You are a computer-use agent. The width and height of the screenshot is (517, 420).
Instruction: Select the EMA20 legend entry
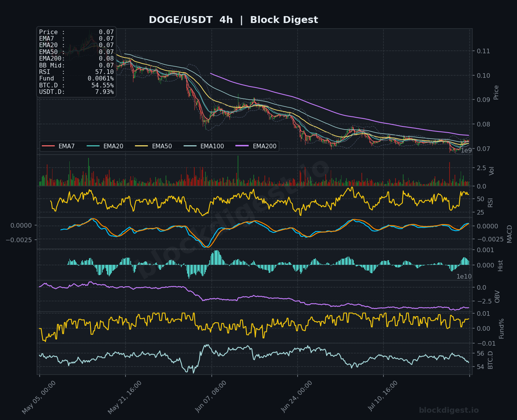click(105, 146)
